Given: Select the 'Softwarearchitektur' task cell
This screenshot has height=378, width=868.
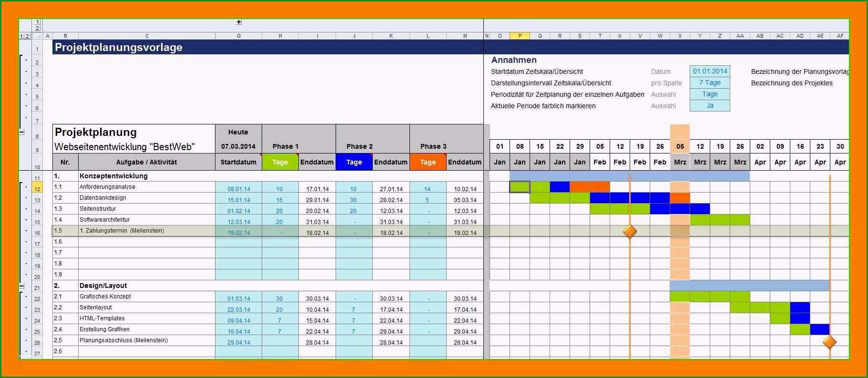Looking at the screenshot, I should click(147, 220).
